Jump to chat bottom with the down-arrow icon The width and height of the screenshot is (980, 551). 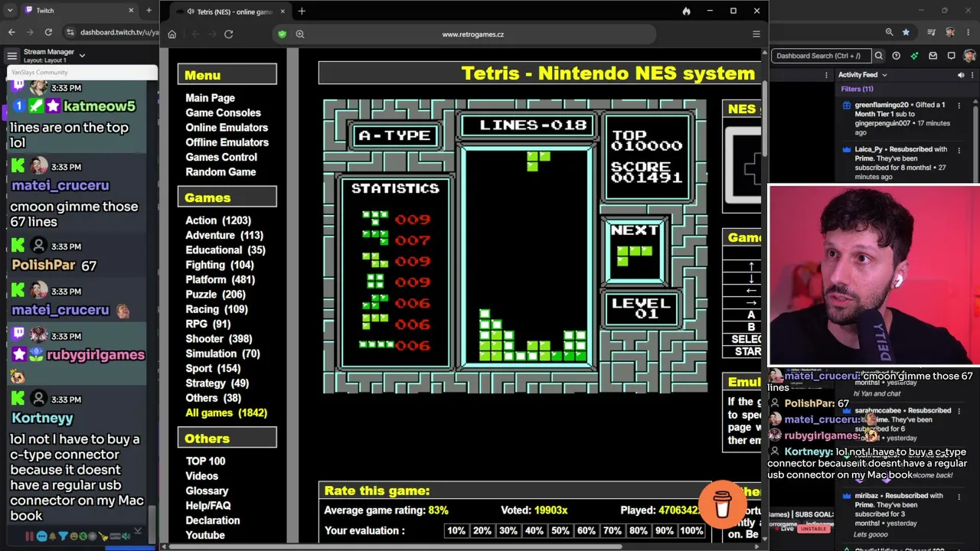[138, 530]
